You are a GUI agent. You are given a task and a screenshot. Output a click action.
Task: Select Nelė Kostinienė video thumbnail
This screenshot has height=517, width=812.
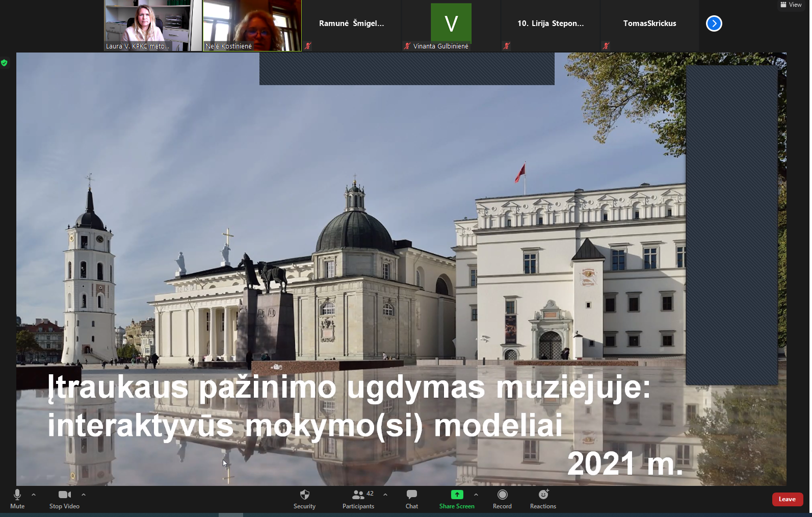[x=252, y=25]
